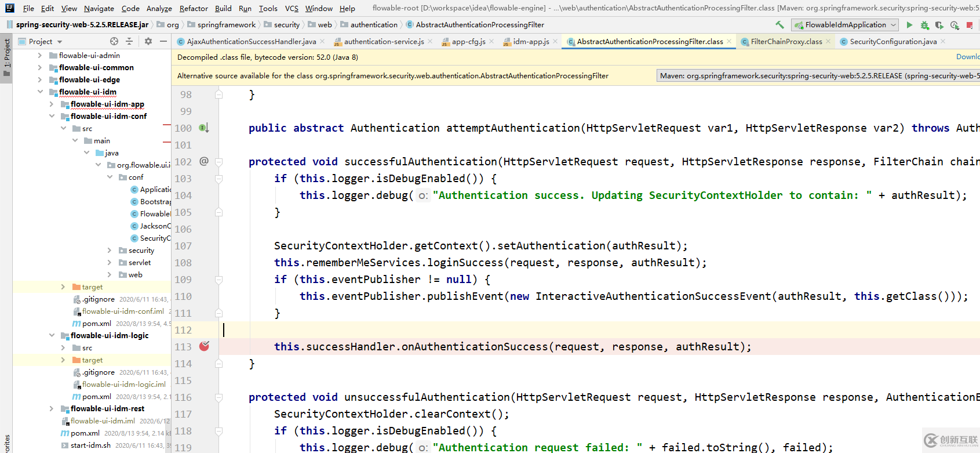Close the AjaxAuthenticationSuccessHandler.java tab

(322, 41)
